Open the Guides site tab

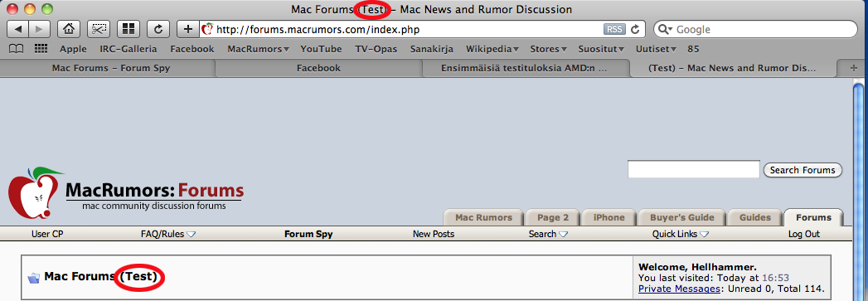[755, 217]
